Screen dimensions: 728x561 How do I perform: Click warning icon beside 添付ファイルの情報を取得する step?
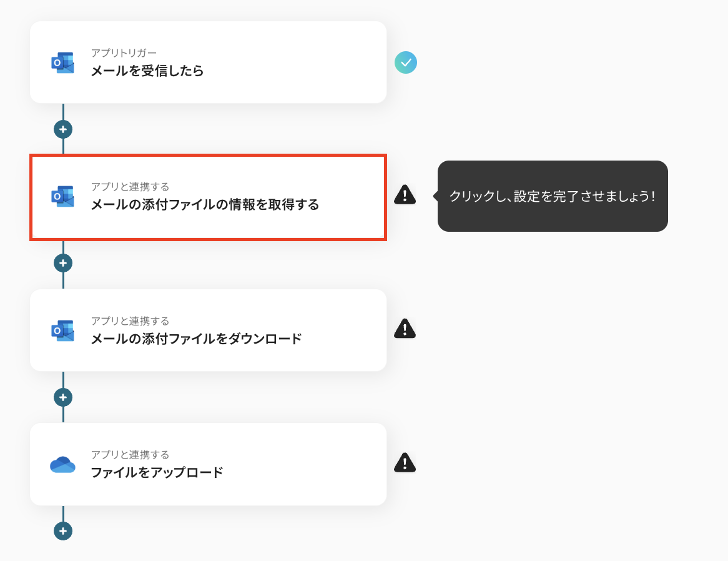[405, 195]
